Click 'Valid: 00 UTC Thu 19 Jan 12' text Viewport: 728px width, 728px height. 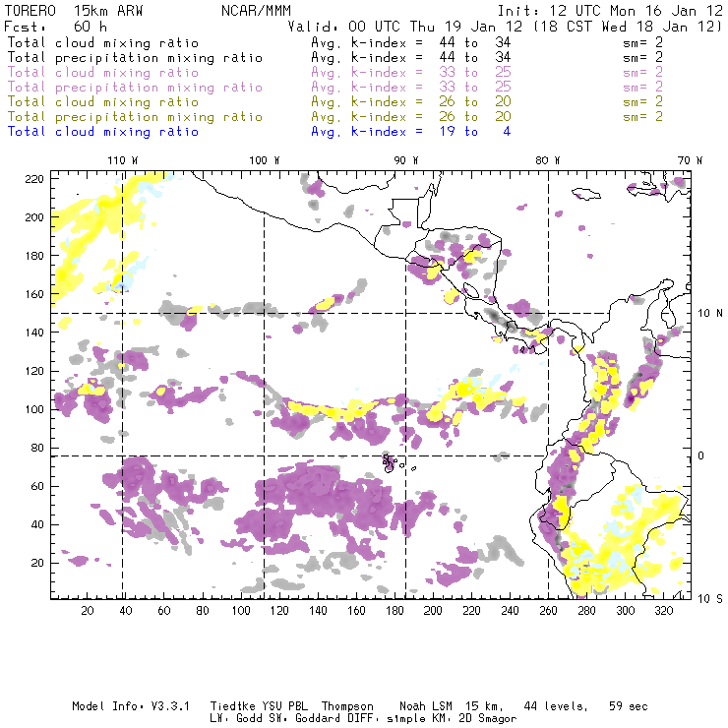[x=405, y=26]
